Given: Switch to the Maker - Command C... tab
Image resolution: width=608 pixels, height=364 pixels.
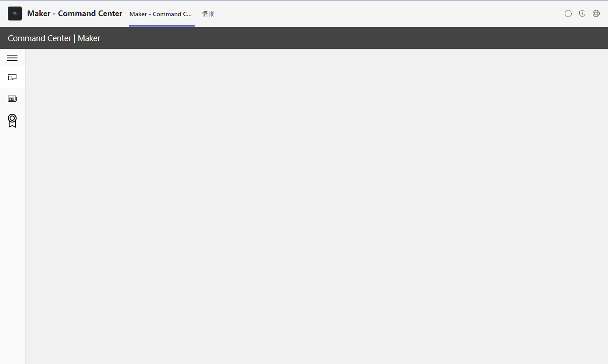Looking at the screenshot, I should tap(161, 14).
